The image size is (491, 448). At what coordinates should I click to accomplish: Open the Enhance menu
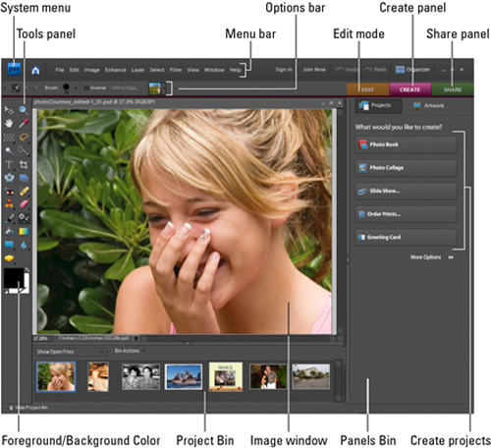pos(115,70)
